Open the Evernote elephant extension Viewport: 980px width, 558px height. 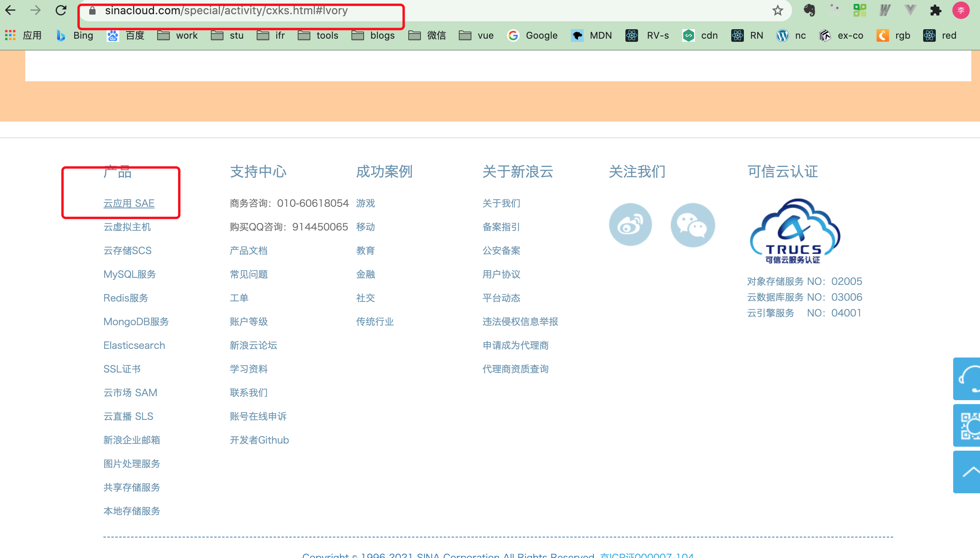coord(809,10)
